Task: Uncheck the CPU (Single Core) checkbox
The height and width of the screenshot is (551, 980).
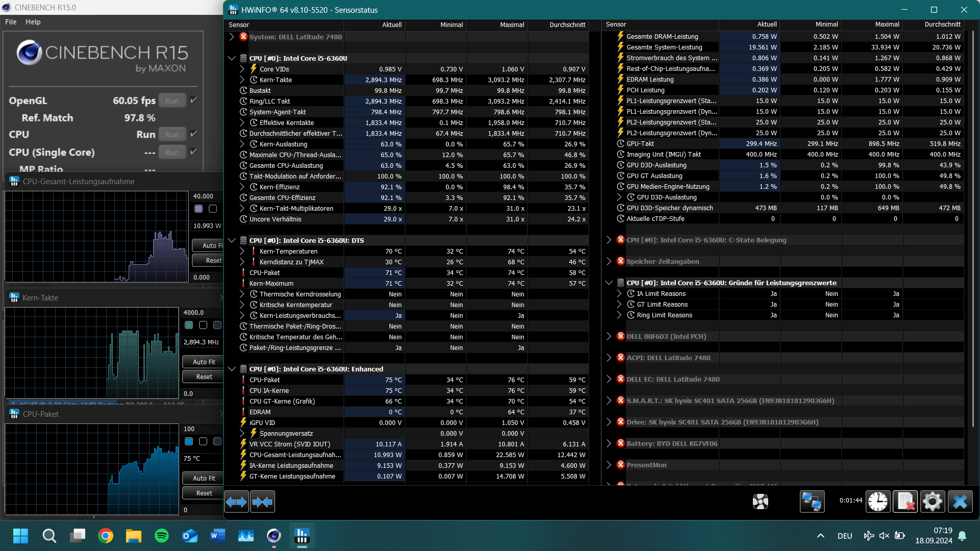Action: pyautogui.click(x=193, y=152)
